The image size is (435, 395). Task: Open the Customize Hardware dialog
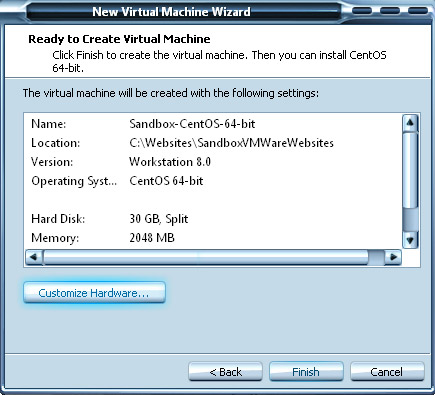tap(94, 293)
